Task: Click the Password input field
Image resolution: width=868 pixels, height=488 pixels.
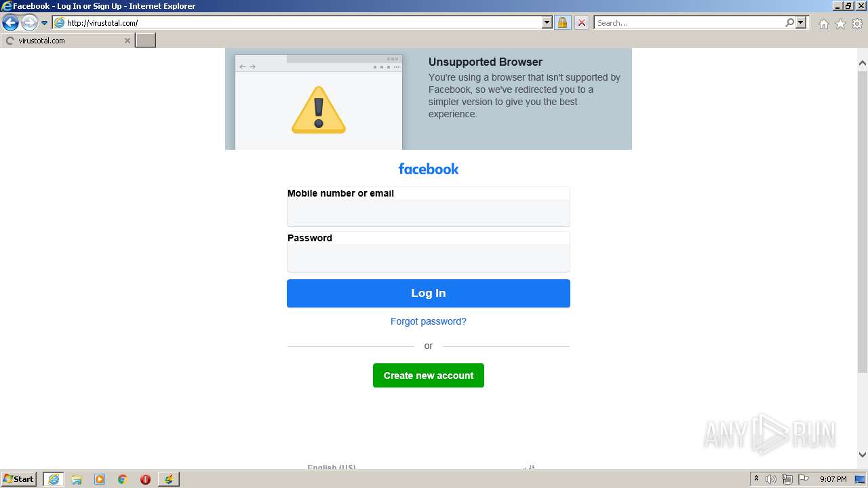Action: pyautogui.click(x=429, y=258)
